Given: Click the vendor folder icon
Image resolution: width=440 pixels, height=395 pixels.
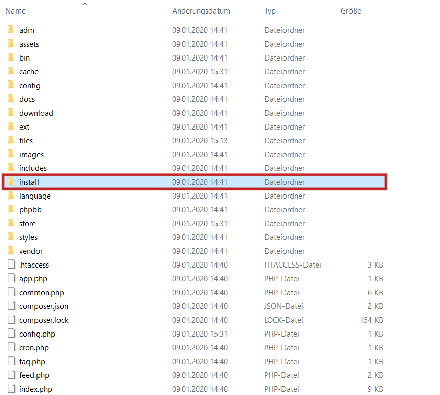Looking at the screenshot, I should tap(11, 251).
